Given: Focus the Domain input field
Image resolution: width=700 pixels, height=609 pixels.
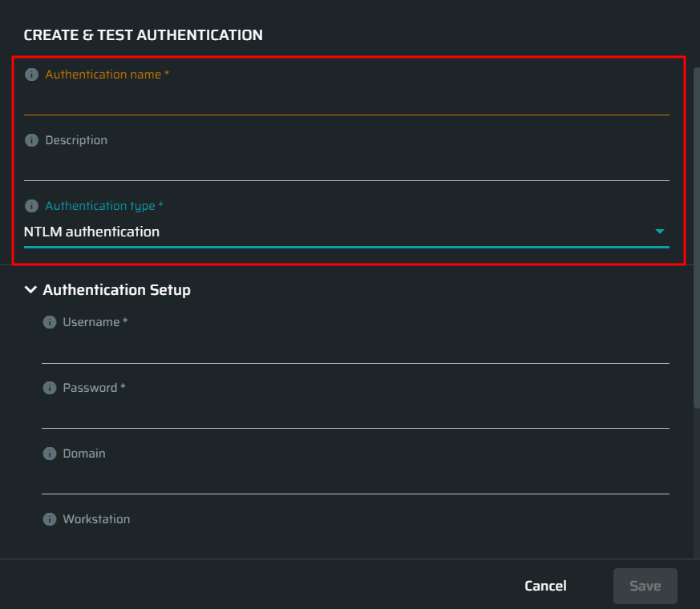Looking at the screenshot, I should (x=355, y=480).
